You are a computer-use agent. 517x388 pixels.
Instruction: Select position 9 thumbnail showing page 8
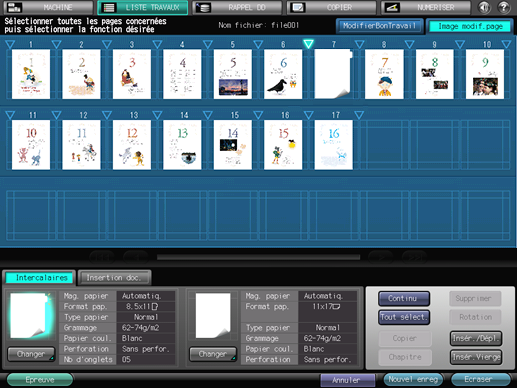point(435,74)
